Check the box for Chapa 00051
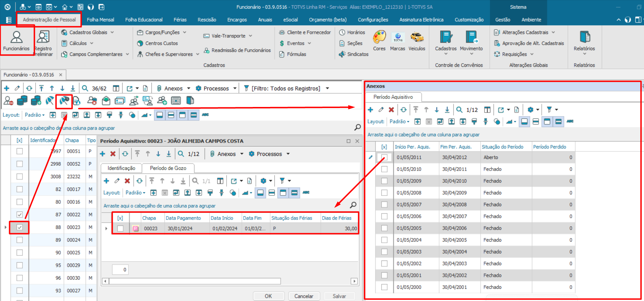 click(x=20, y=151)
